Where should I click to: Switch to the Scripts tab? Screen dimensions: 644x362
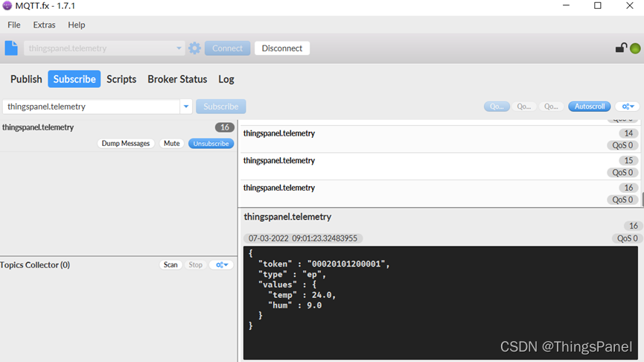pos(121,79)
